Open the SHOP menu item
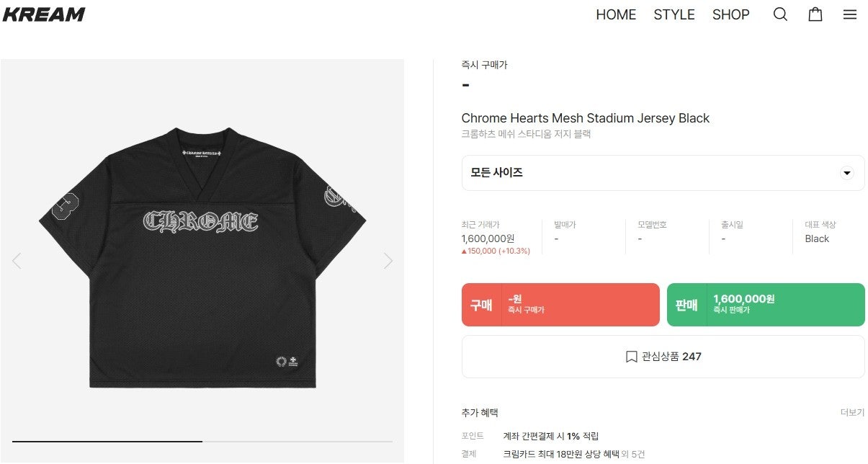The width and height of the screenshot is (868, 464). pyautogui.click(x=730, y=14)
